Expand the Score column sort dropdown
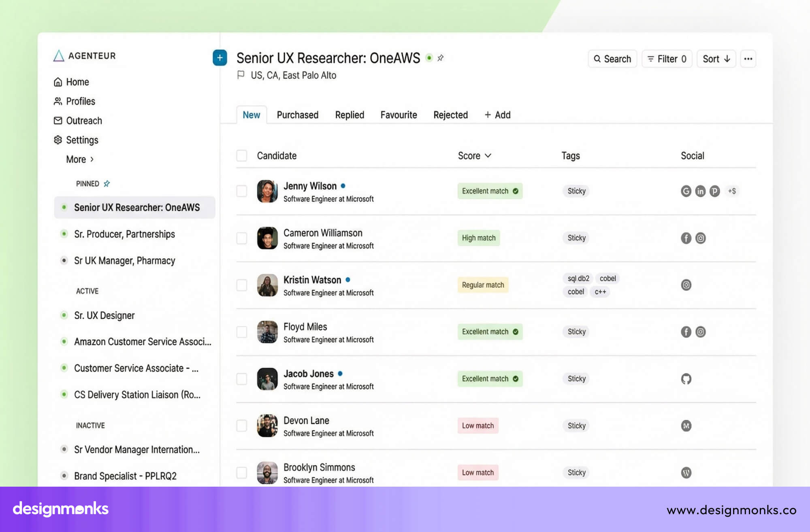 point(488,155)
